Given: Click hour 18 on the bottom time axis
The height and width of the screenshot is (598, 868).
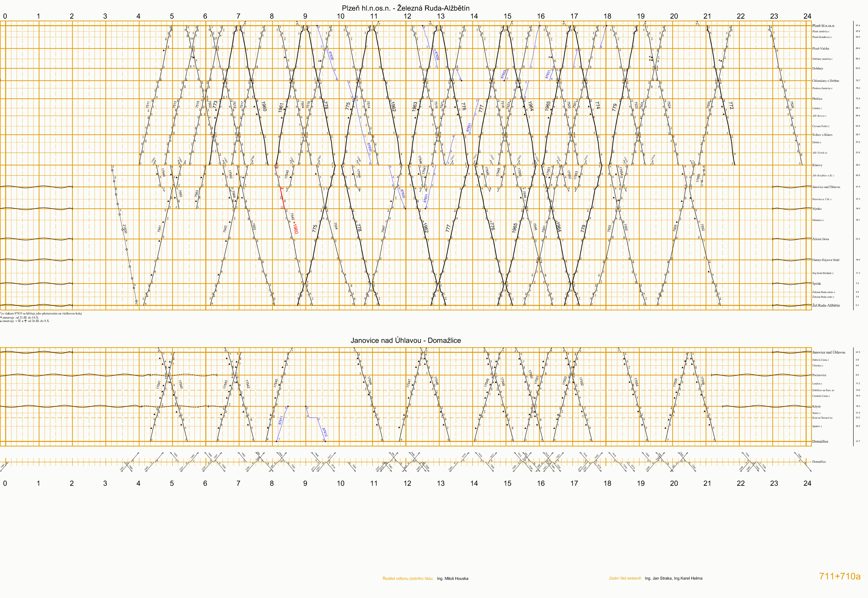Looking at the screenshot, I should (x=607, y=483).
